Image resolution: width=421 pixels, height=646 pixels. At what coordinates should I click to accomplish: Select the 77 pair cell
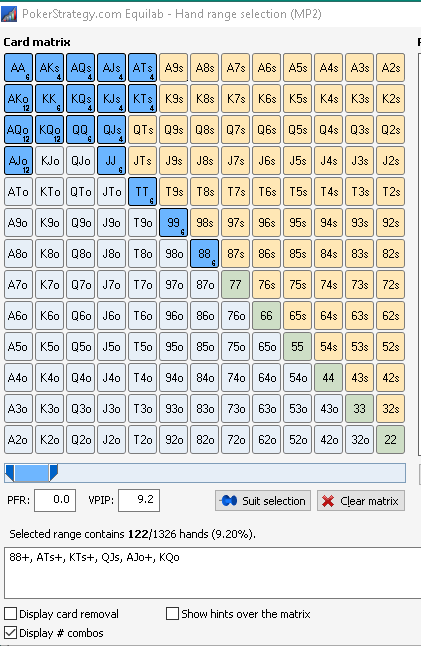pyautogui.click(x=236, y=285)
